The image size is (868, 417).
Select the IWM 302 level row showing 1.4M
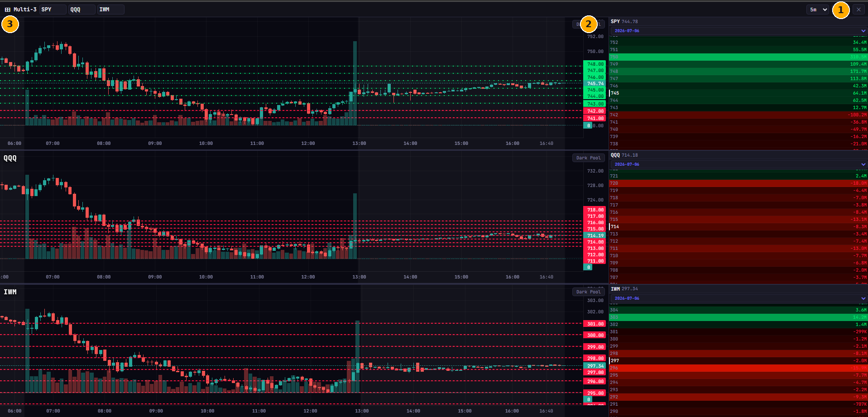coord(738,325)
